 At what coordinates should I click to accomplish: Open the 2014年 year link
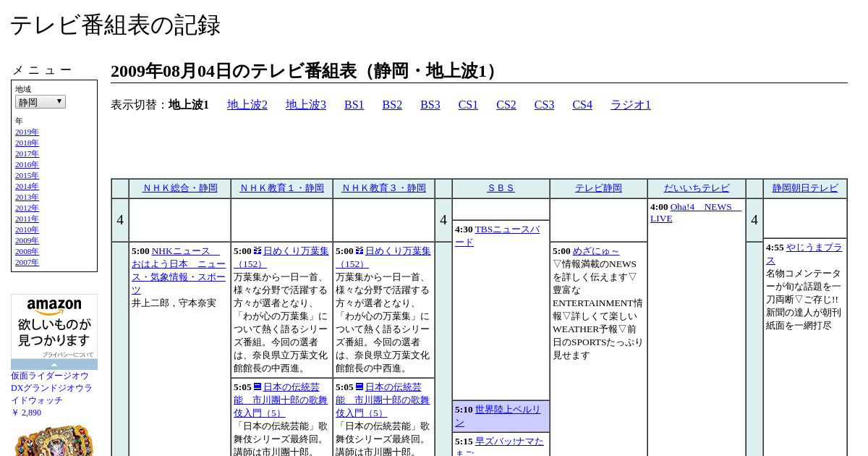(x=27, y=187)
